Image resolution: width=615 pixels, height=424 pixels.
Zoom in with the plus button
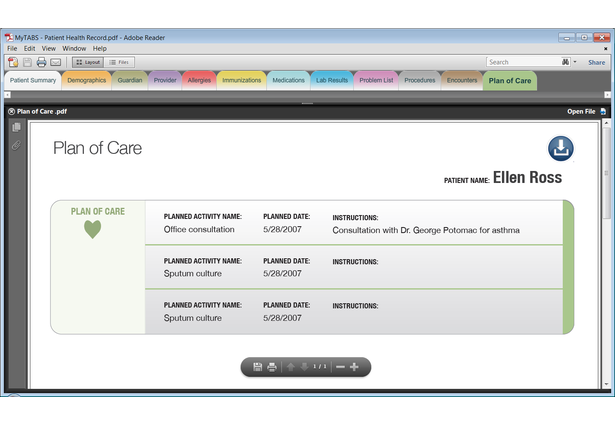354,367
